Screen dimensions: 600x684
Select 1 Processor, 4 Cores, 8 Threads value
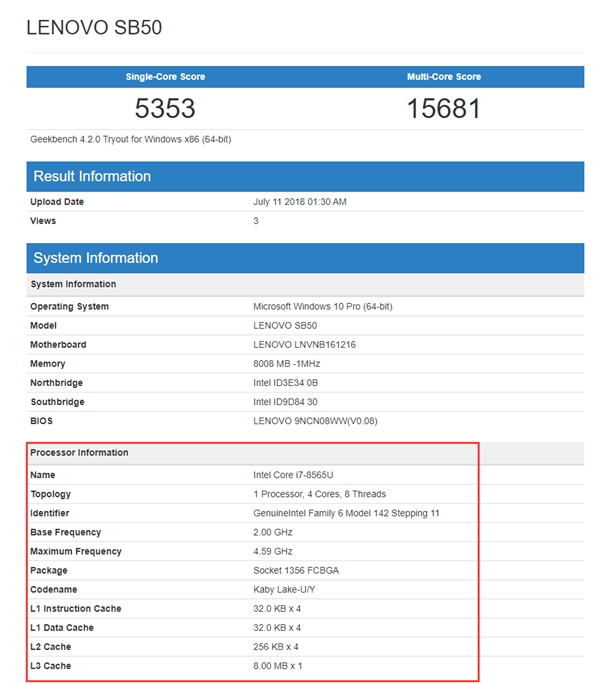(320, 494)
